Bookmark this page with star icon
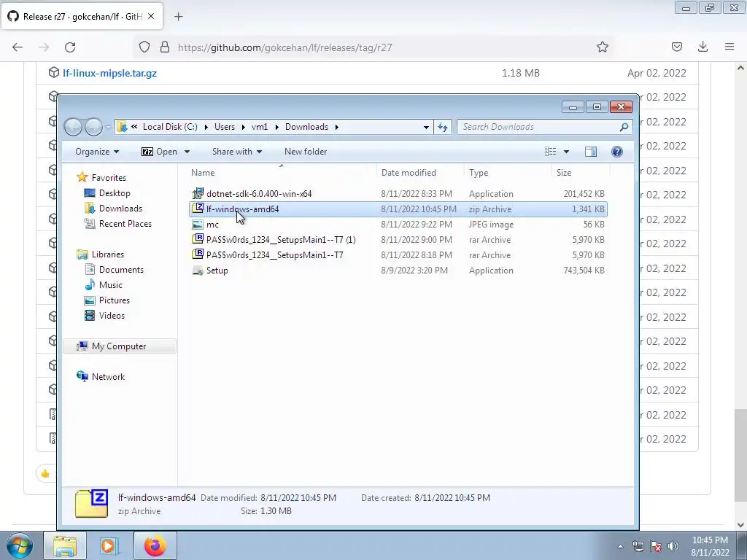 (x=602, y=47)
